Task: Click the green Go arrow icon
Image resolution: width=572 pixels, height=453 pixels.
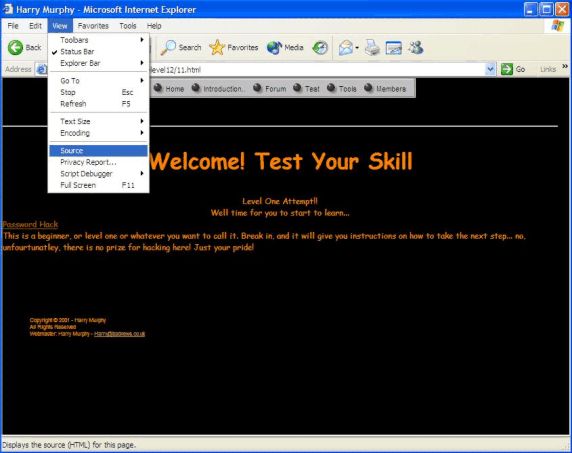Action: [x=507, y=69]
